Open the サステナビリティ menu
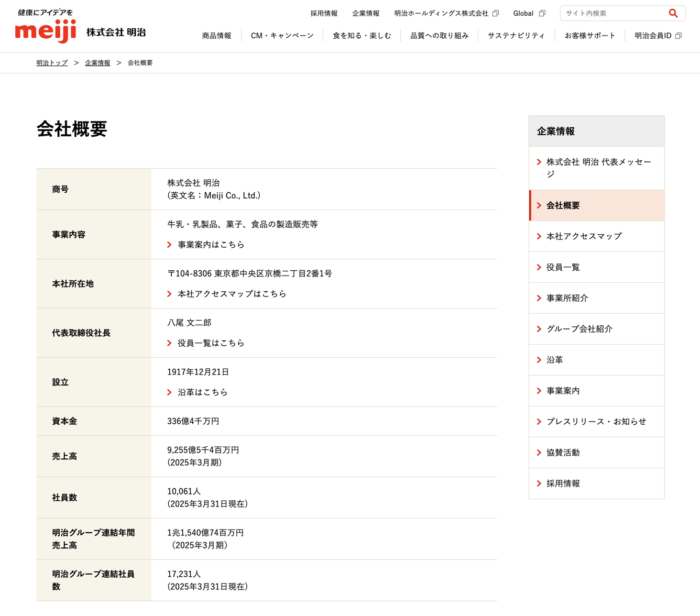 [516, 36]
